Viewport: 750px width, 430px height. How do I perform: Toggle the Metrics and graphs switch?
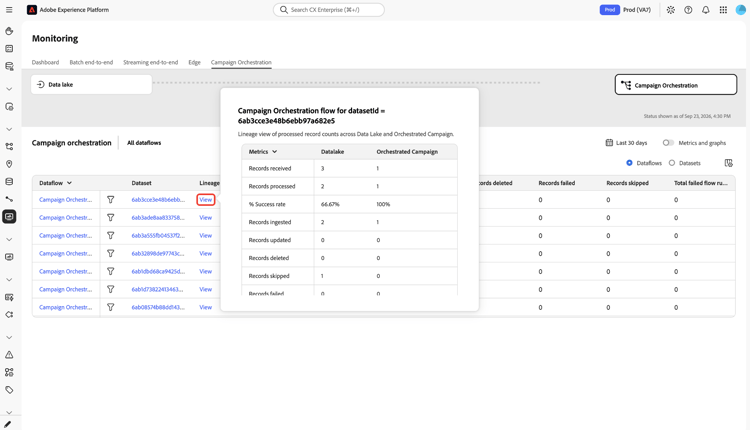coord(668,143)
